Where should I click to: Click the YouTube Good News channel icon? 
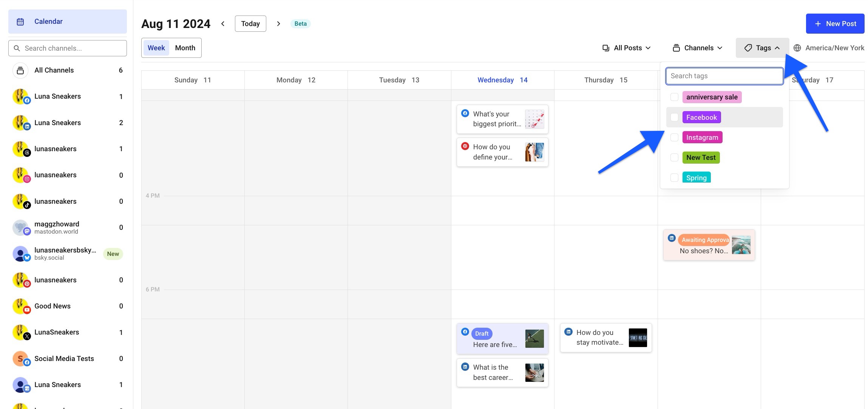pos(20,306)
